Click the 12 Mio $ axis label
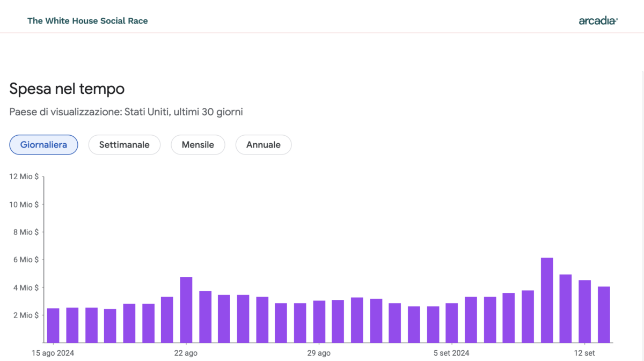Screen dimensions: 644x361 pos(24,176)
